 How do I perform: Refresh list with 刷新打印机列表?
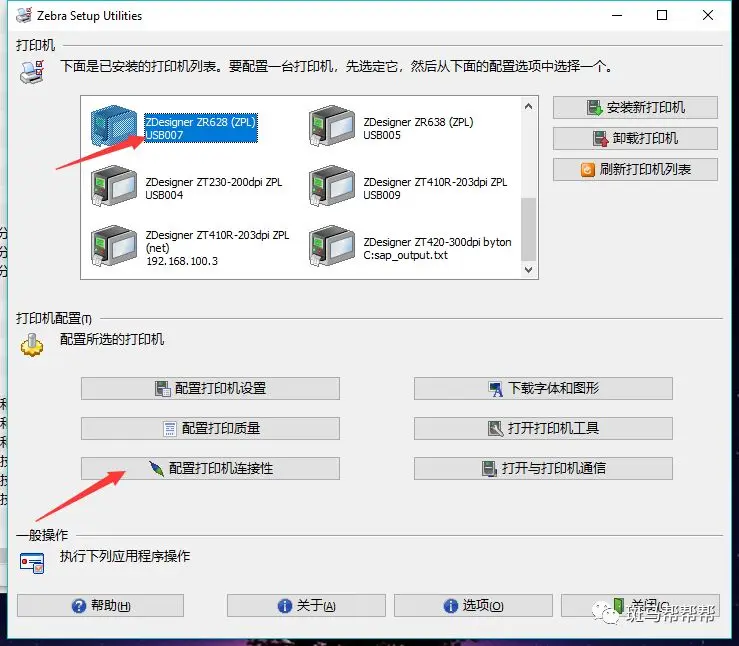pyautogui.click(x=635, y=169)
